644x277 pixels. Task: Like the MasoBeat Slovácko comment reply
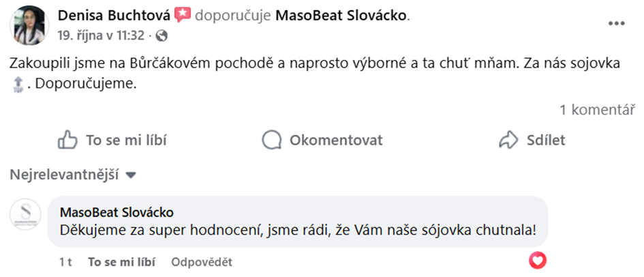point(122,262)
